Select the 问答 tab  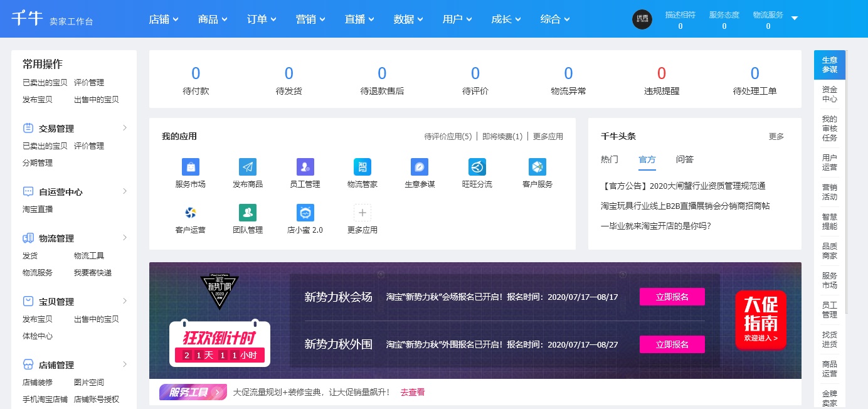685,159
